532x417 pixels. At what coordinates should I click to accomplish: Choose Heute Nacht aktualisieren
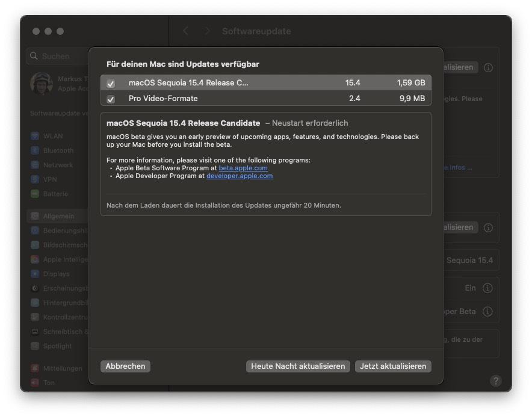point(298,366)
